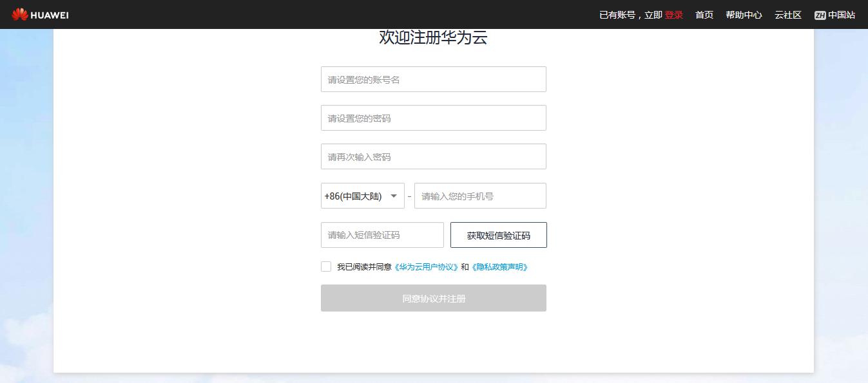868x383 pixels.
Task: Click the arrow on the country code selector
Action: coord(394,196)
